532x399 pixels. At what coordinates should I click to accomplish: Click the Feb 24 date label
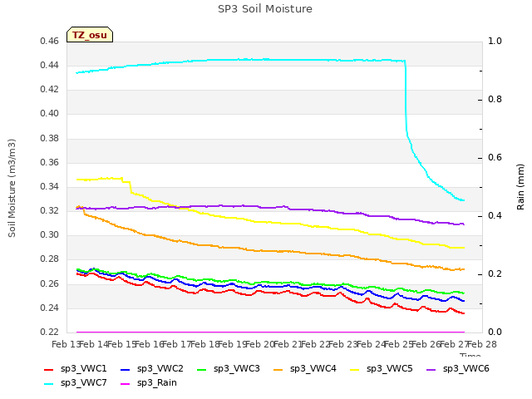[372, 345]
